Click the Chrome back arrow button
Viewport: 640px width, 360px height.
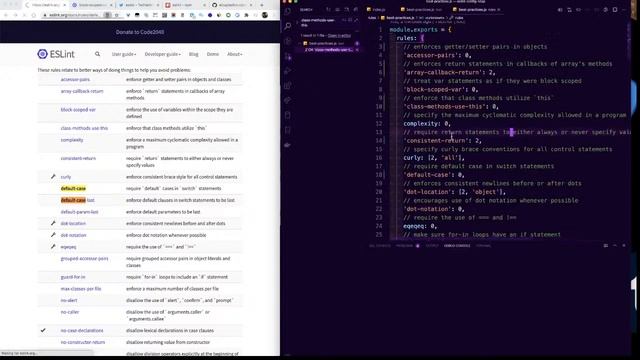[x=6, y=15]
